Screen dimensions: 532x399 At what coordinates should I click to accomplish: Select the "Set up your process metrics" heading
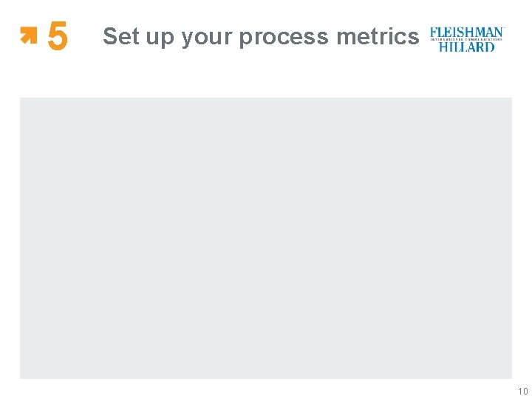[x=261, y=36]
